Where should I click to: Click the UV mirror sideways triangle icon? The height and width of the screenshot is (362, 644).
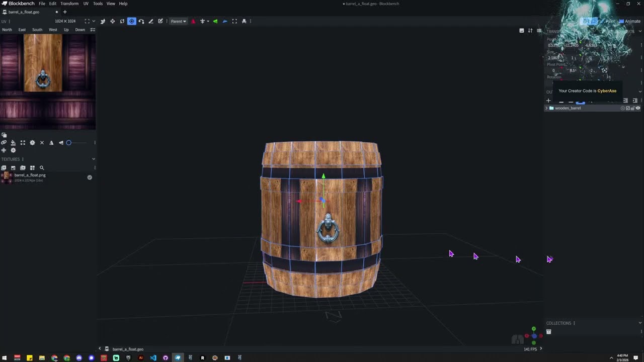coord(61,143)
